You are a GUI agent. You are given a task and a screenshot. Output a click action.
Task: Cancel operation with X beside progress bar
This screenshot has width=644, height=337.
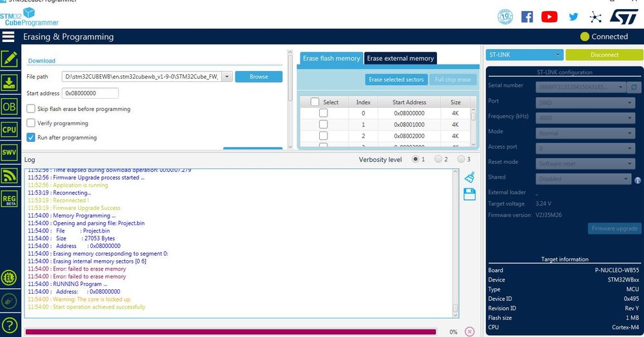pos(469,332)
